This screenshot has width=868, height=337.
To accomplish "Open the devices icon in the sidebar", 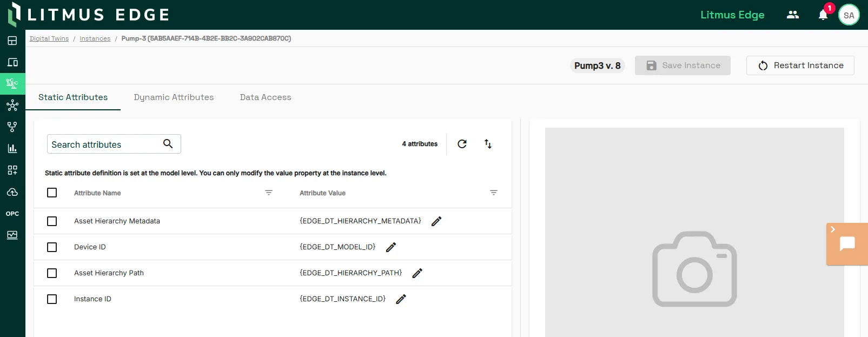I will [x=12, y=62].
